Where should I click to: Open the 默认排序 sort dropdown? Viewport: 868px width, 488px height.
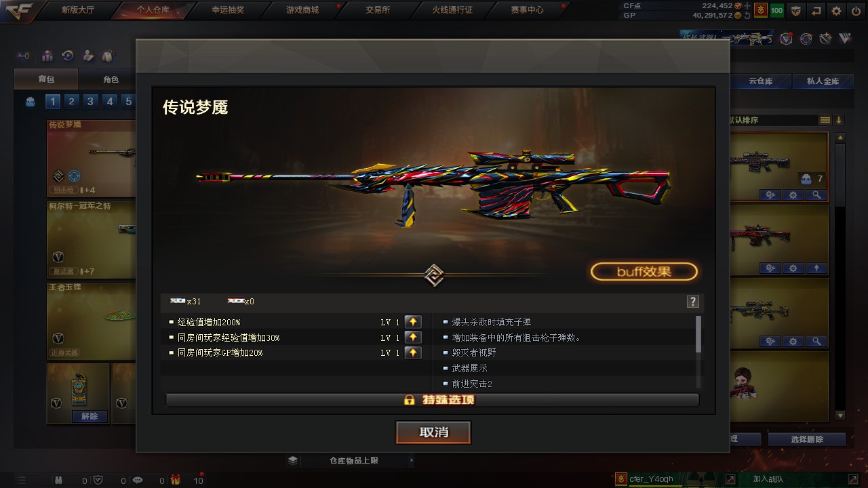click(x=772, y=120)
